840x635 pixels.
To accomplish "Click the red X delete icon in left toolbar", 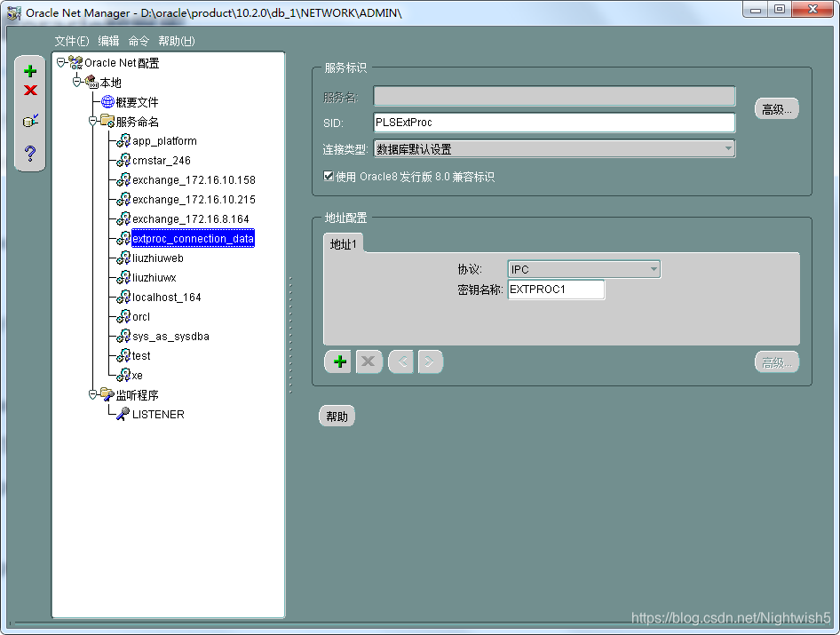I will point(30,90).
